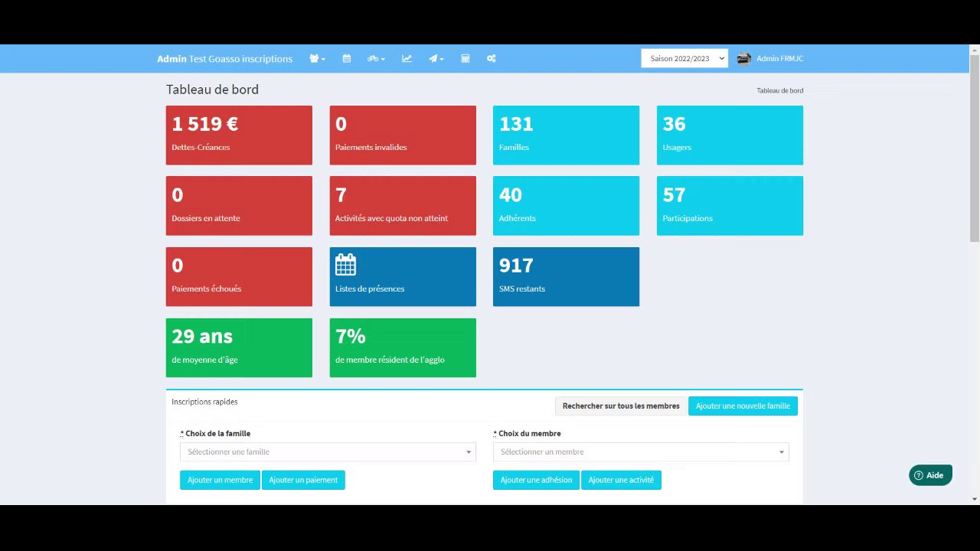Viewport: 980px width, 551px height.
Task: Click the scrollbar down arrow
Action: [975, 499]
